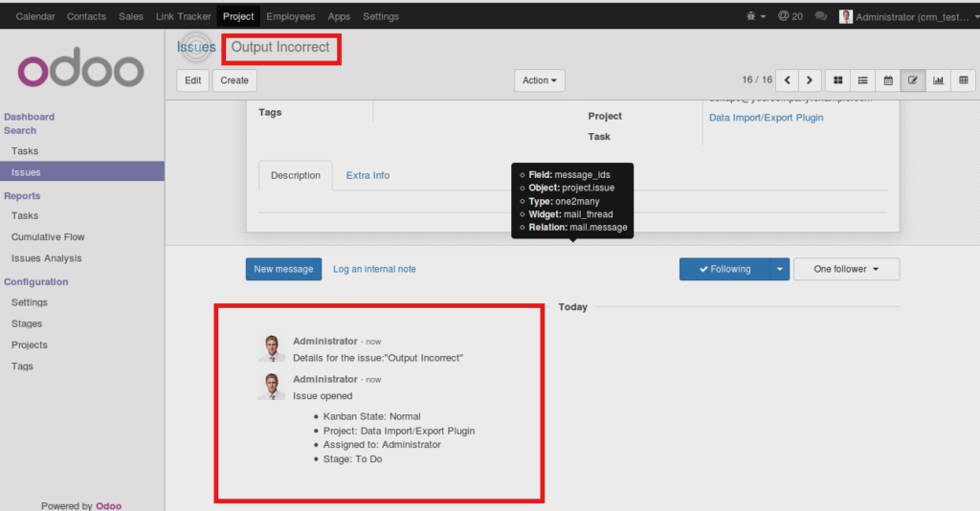This screenshot has height=511, width=980.
Task: Click the Edit button
Action: [x=193, y=80]
